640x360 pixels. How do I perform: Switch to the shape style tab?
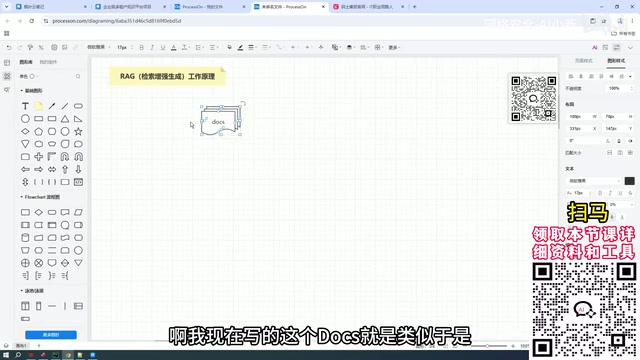(x=616, y=61)
